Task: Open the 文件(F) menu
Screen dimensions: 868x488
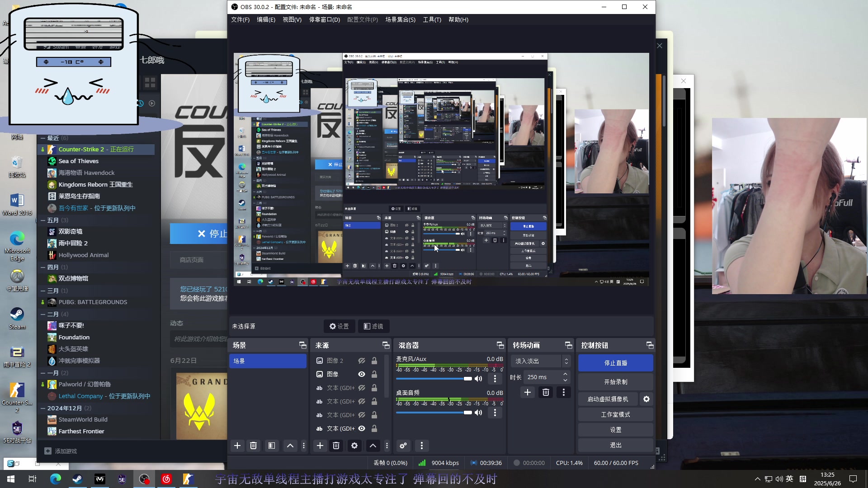Action: pyautogui.click(x=240, y=19)
